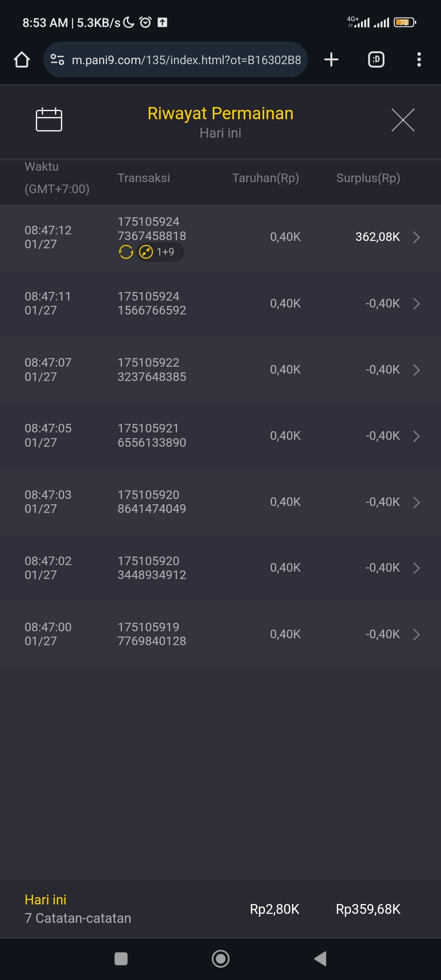
Task: Expand the 08:47:11 transaction chevron
Action: 416,304
